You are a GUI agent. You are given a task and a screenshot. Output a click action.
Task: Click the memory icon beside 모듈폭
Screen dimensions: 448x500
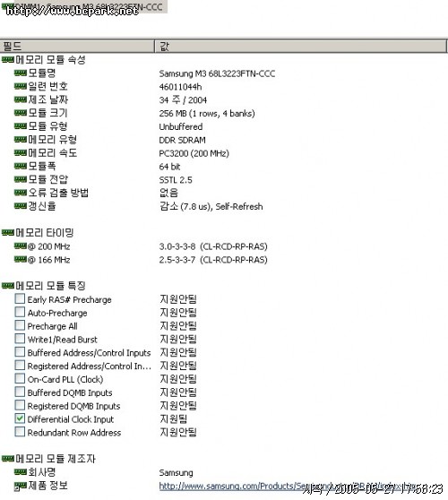coord(20,166)
